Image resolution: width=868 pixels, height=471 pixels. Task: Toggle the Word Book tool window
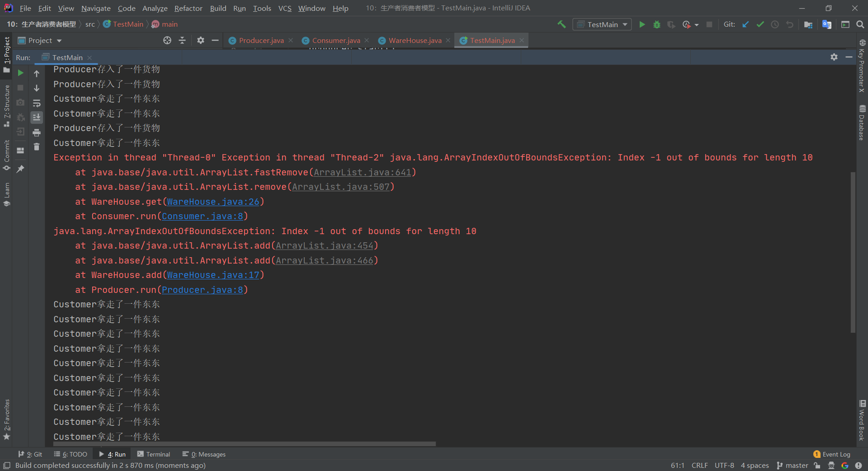coord(862,420)
